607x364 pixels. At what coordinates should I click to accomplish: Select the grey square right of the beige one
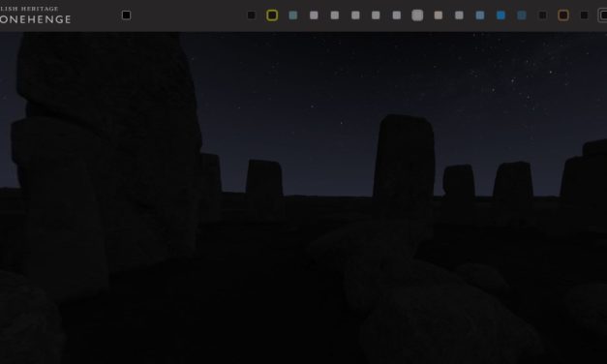[x=459, y=15]
